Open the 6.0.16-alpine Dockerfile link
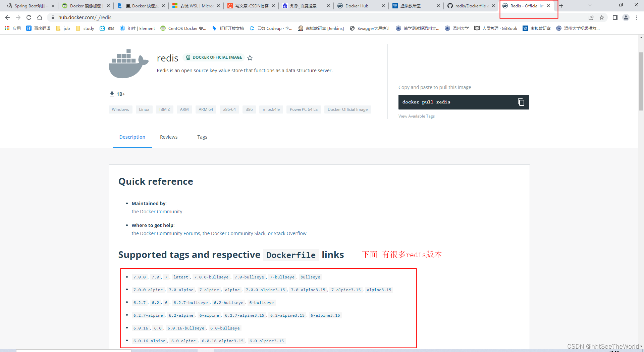The image size is (644, 352). [149, 341]
